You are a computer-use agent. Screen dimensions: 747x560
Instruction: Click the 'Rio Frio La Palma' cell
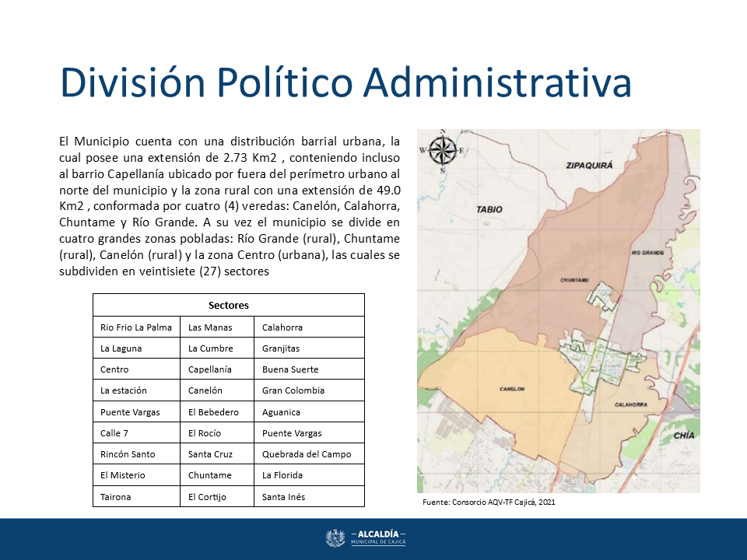(x=136, y=327)
